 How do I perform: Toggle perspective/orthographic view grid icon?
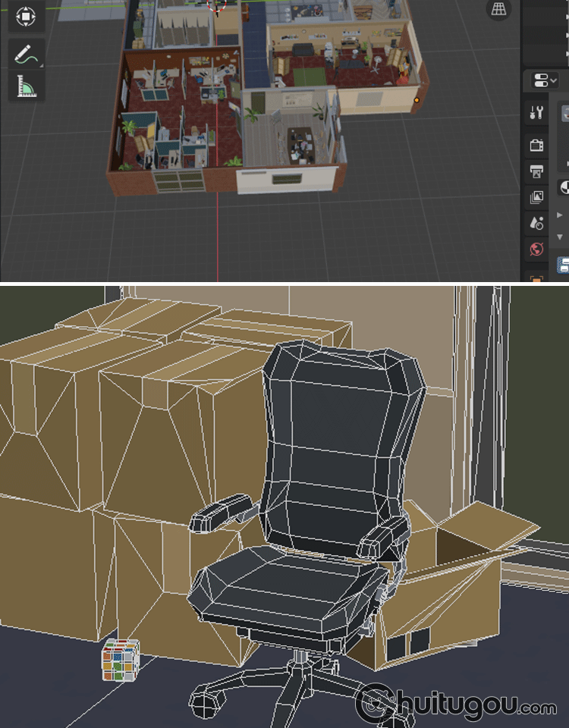498,10
